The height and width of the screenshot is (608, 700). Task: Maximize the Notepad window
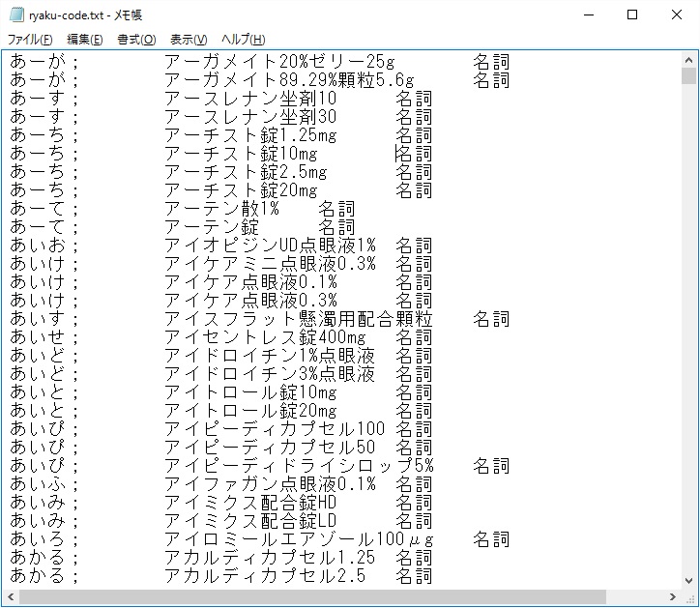(x=632, y=14)
